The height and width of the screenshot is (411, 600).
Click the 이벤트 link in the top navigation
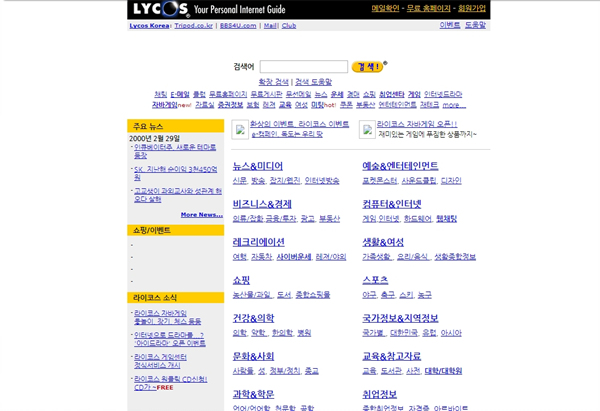450,25
